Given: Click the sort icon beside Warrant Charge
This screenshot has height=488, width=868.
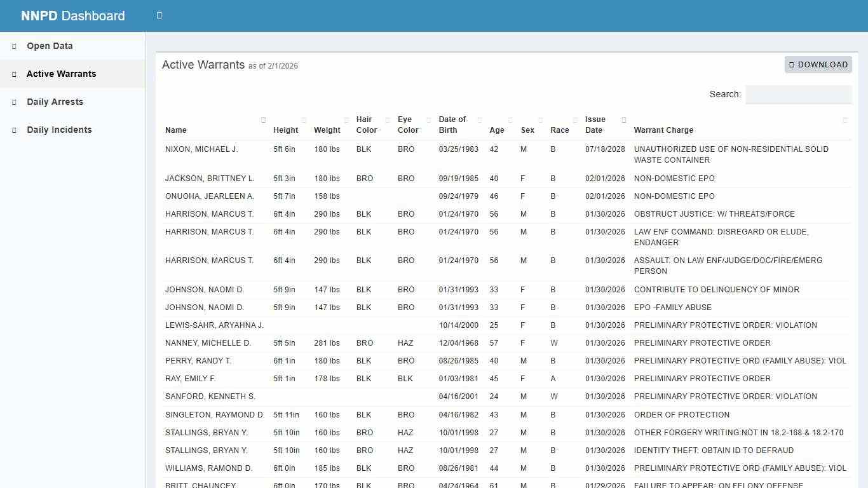Looking at the screenshot, I should (x=845, y=119).
